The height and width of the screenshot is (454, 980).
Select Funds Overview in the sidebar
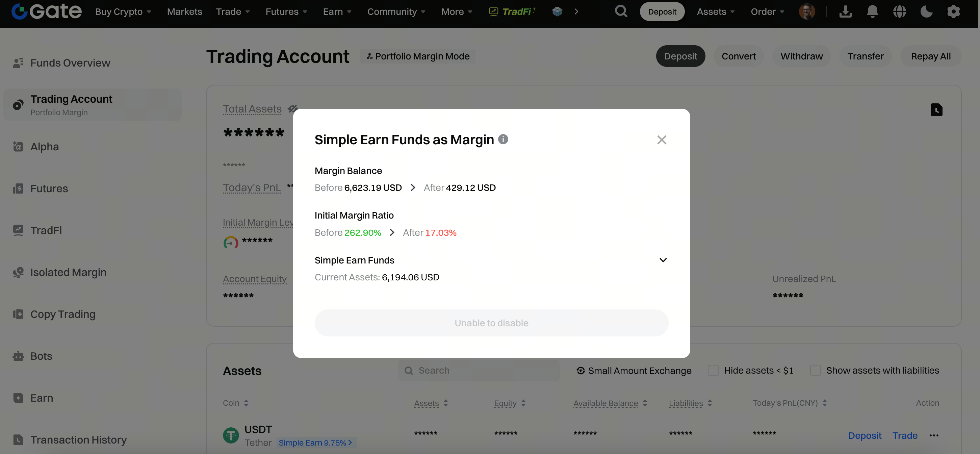(70, 63)
